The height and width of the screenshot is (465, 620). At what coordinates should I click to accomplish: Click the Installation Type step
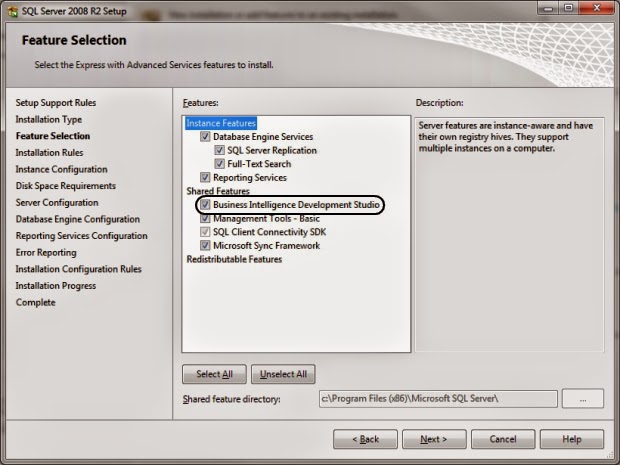coord(49,119)
